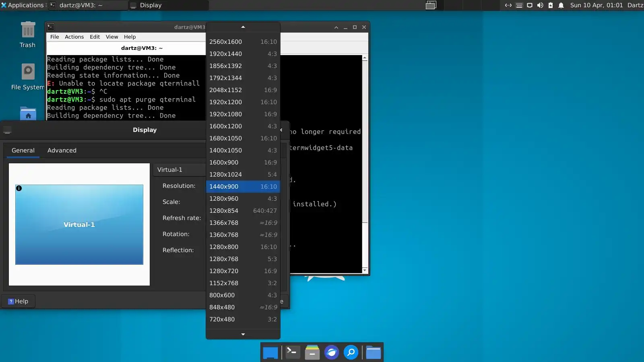644x362 pixels.
Task: Open the workspace switcher in the top panel
Action: [431, 5]
